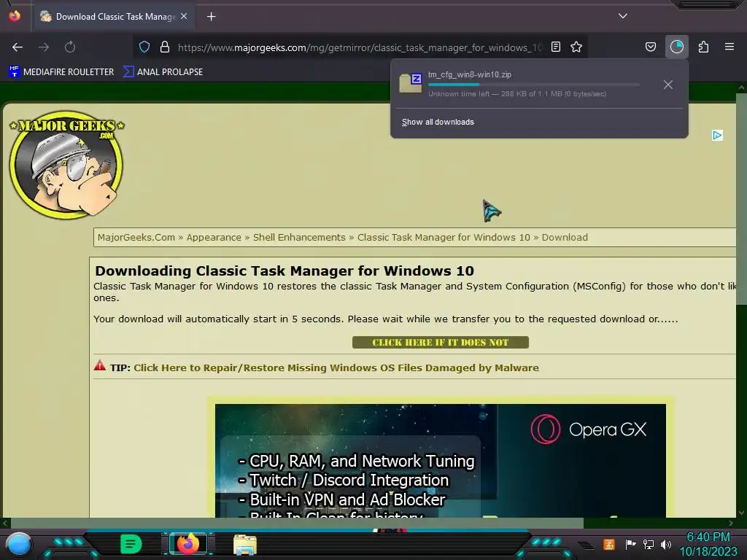Open Classic Task Manager for Windows 10 breadcrumb

444,237
